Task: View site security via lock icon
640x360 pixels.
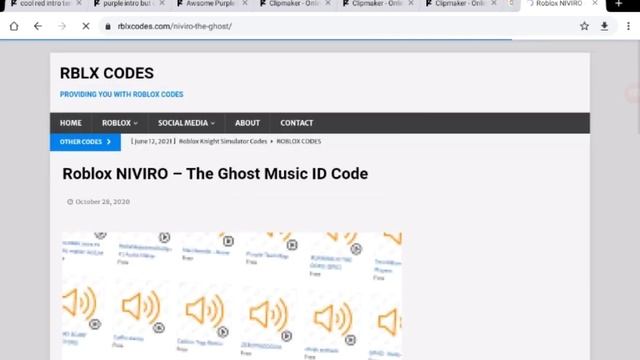Action: [x=108, y=26]
